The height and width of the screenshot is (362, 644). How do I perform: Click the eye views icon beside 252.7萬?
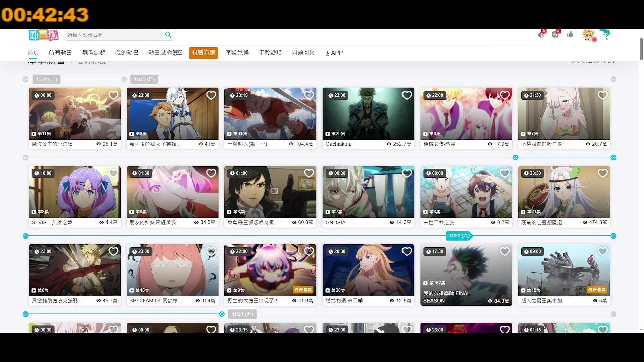coord(389,144)
